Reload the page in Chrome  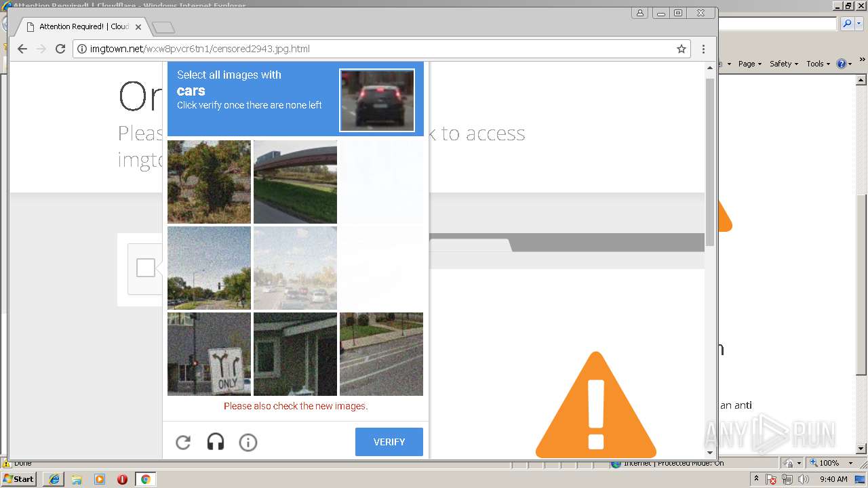click(60, 49)
